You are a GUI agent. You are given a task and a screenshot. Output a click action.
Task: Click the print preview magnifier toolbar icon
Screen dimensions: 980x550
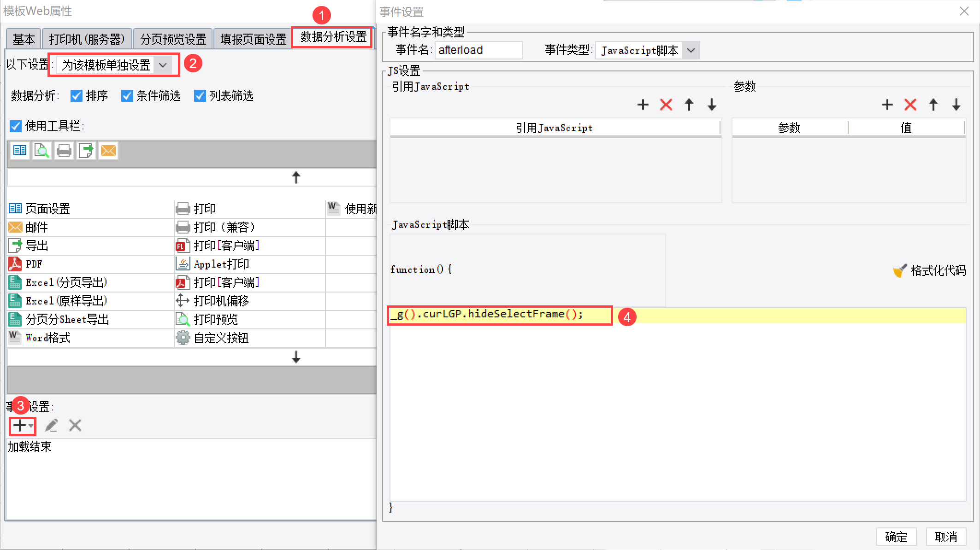[x=42, y=151]
